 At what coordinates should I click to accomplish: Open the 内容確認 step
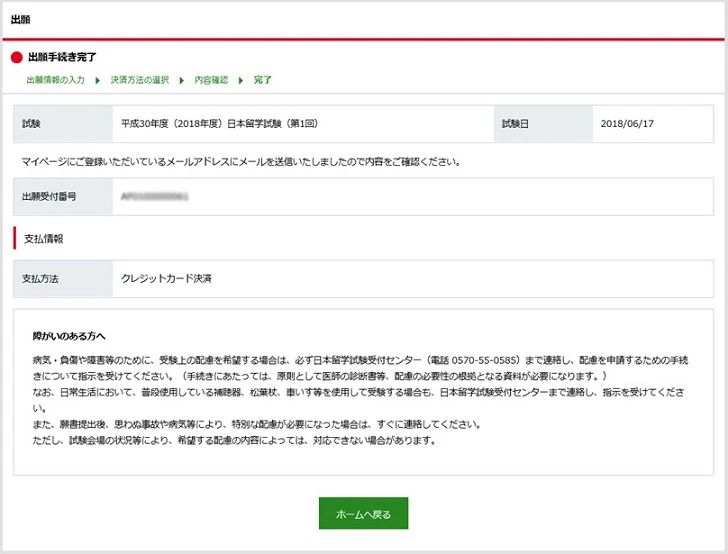[x=211, y=80]
